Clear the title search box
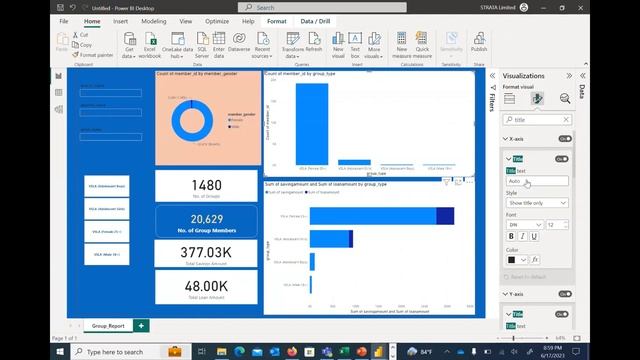Image resolution: width=640 pixels, height=360 pixels. [x=566, y=120]
